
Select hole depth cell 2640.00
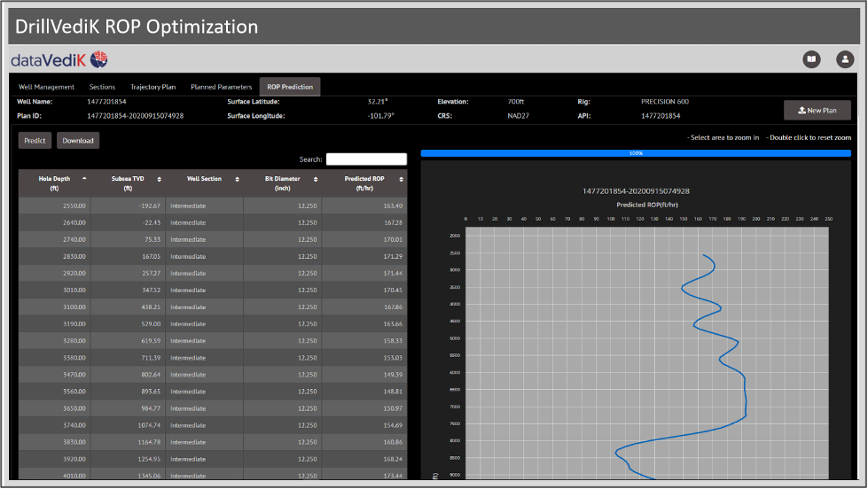[x=55, y=222]
